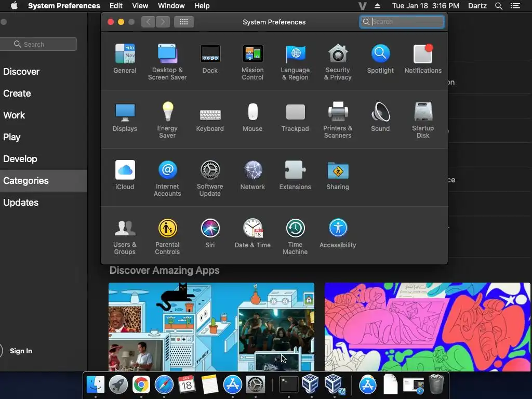Open Notes from the Dock
532x399 pixels.
209,385
